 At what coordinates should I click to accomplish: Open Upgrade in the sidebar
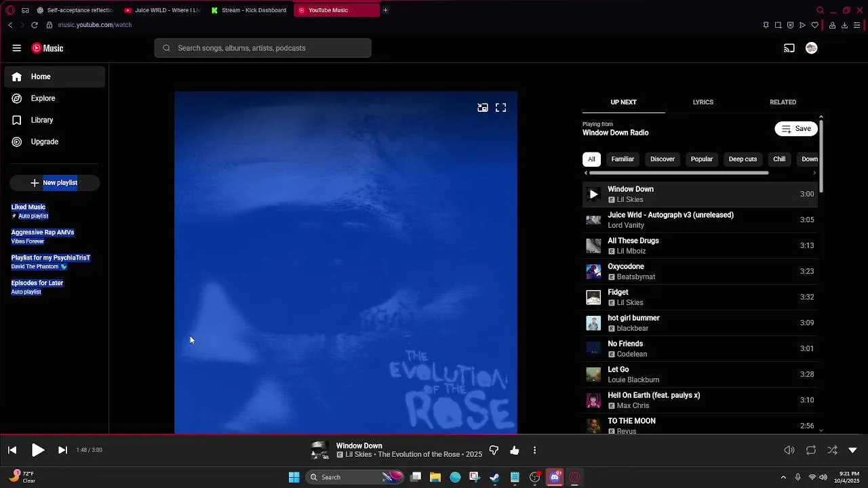click(55, 142)
